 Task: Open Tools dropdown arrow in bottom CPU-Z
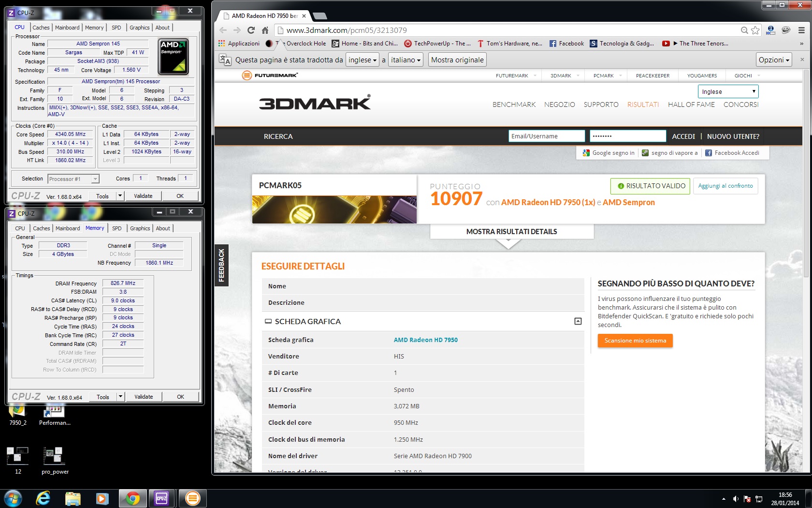pyautogui.click(x=121, y=397)
